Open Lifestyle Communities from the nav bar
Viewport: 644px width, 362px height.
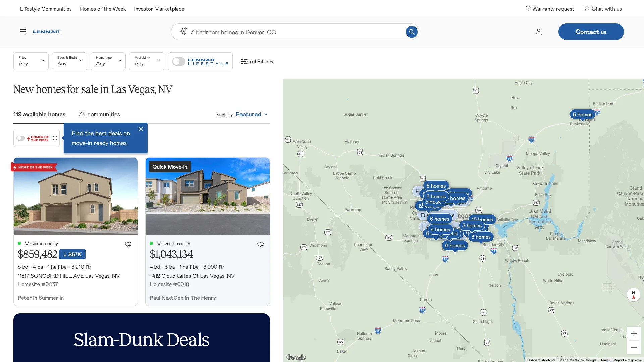coord(46,9)
